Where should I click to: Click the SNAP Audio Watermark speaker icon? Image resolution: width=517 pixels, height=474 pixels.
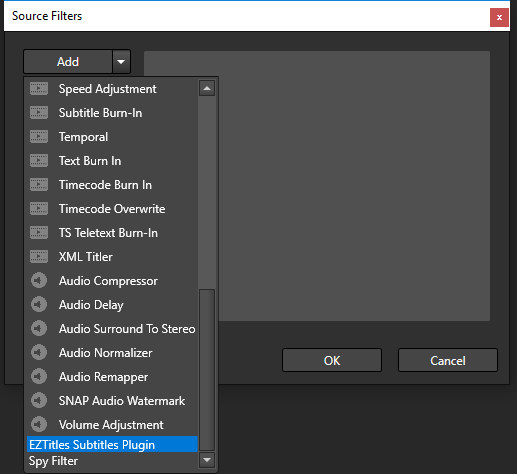39,401
